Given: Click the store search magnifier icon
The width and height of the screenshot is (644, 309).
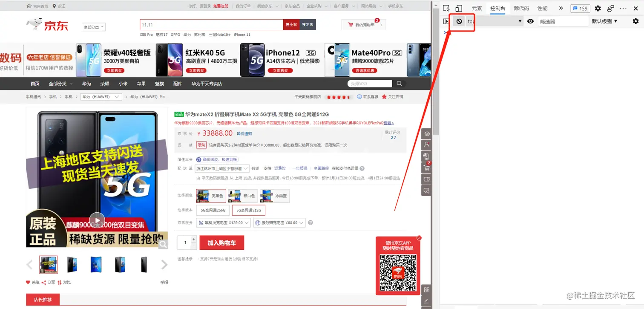Looking at the screenshot, I should (400, 84).
